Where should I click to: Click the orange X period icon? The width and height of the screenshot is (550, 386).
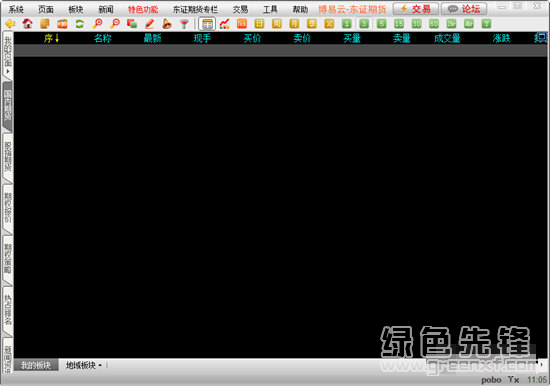pyautogui.click(x=329, y=24)
